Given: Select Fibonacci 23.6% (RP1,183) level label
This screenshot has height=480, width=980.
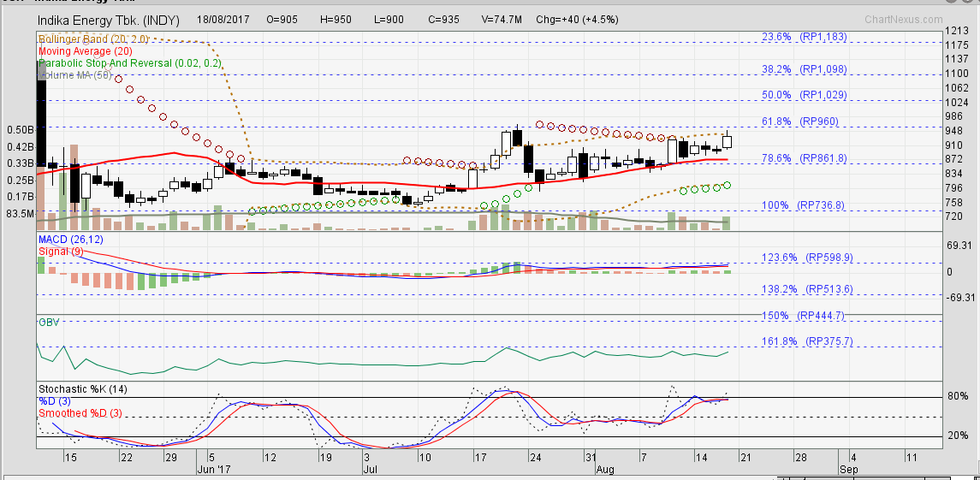Looking at the screenshot, I should click(x=805, y=37).
